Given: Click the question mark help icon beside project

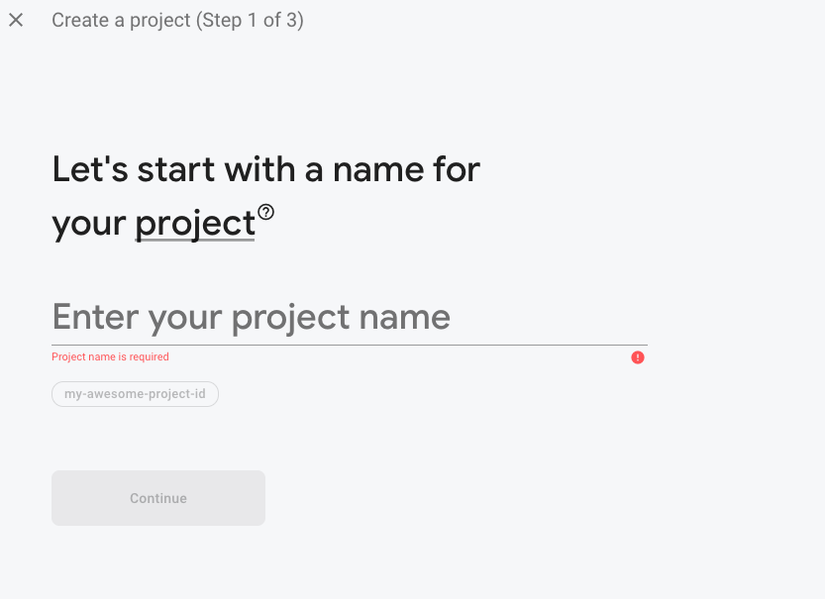Looking at the screenshot, I should click(x=266, y=212).
